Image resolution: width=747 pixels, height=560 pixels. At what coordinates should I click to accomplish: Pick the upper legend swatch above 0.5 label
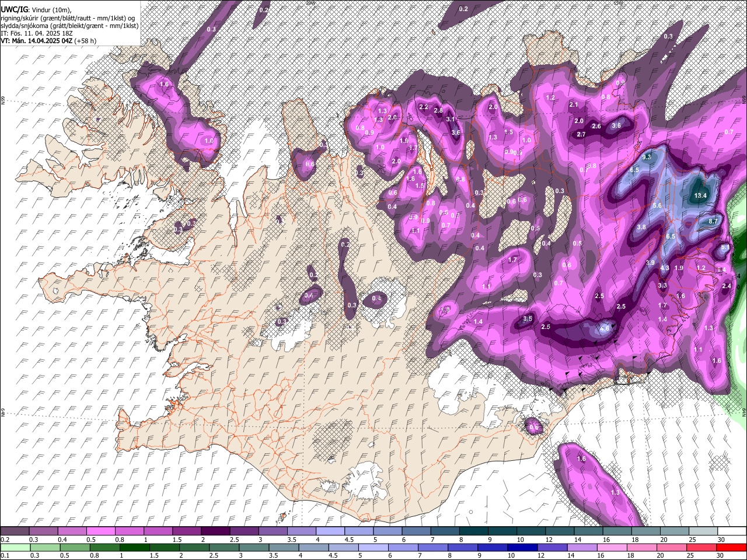(100, 531)
